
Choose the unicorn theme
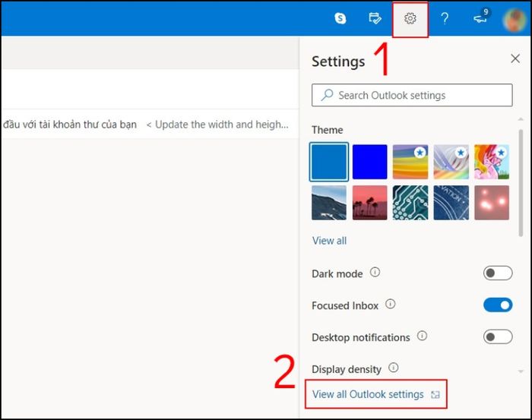coord(492,162)
